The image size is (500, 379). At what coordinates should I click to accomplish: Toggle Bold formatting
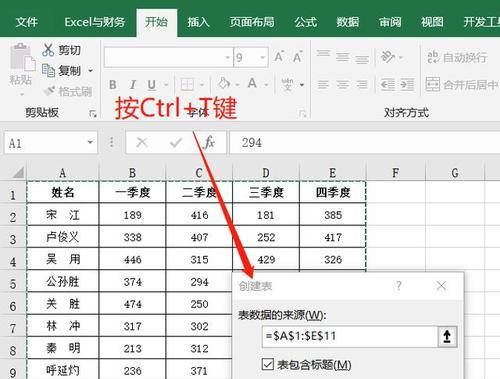pos(113,85)
